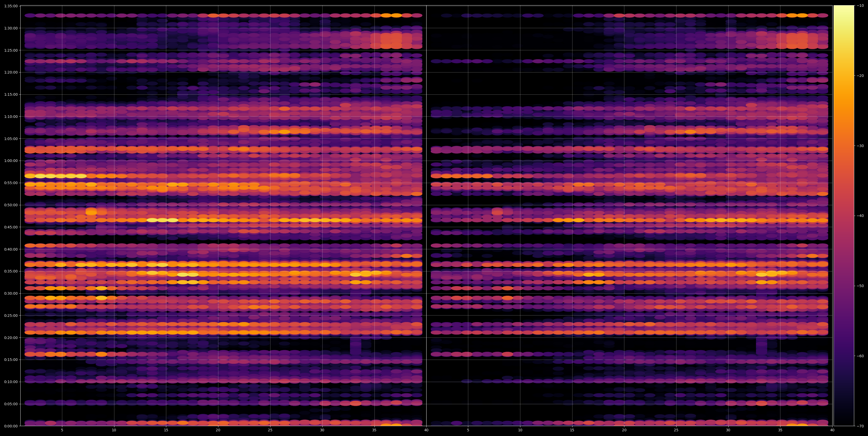Click x-axis label 15 under the left heatmap
Screen dimensions: 868x436
pyautogui.click(x=166, y=430)
